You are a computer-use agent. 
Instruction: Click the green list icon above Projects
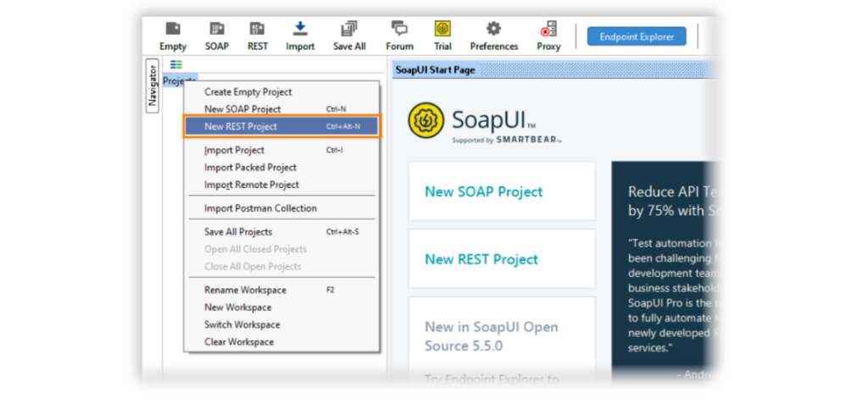[x=176, y=64]
